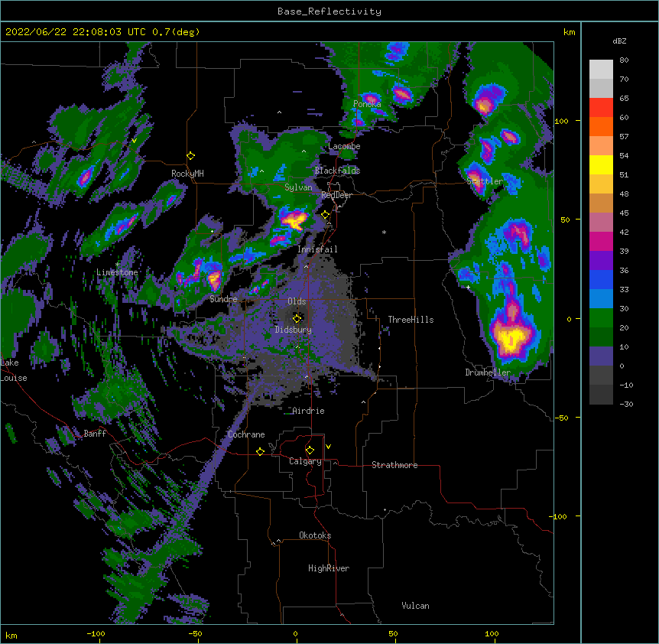Click the dBZ legend heading

point(619,41)
